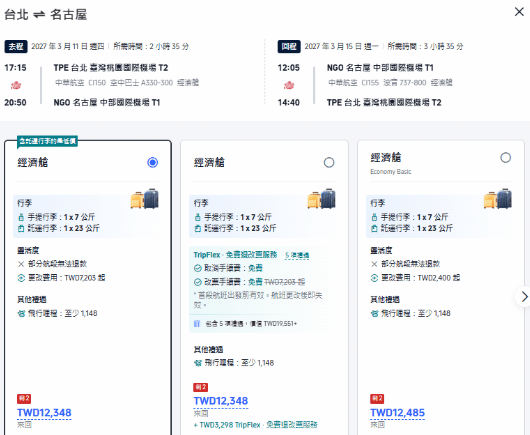Select the first economy fare radio button
The width and height of the screenshot is (530, 435).
click(x=152, y=163)
